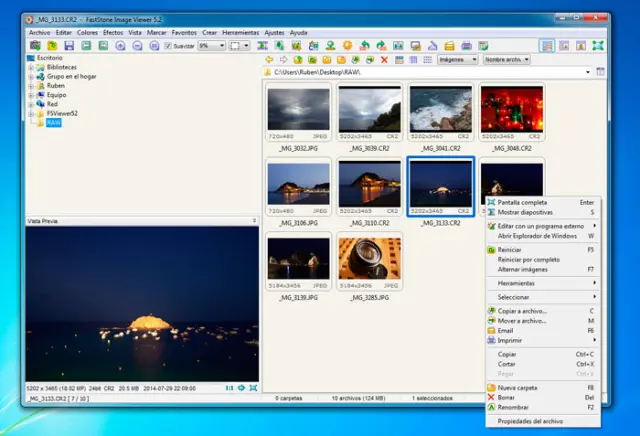Viewport: 640px width, 436px height.
Task: Click the Zoom Out magnifier icon
Action: (x=136, y=46)
